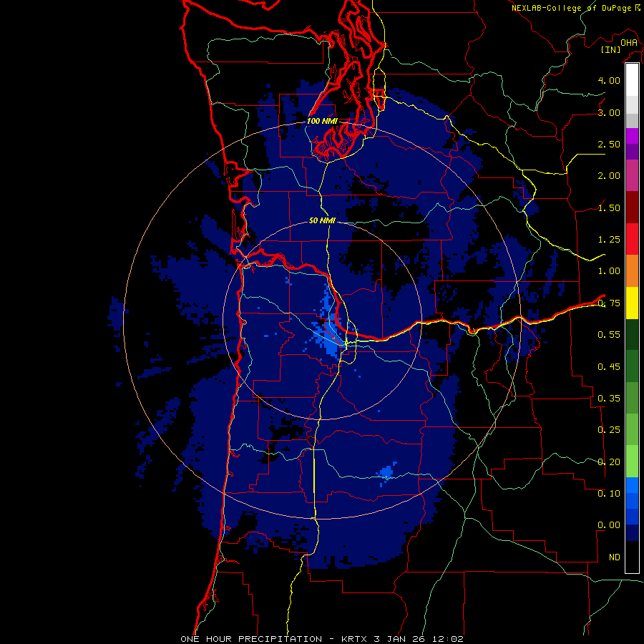Click the OHA product label above the legend
Viewport: 644px width, 644px height.
(x=629, y=42)
